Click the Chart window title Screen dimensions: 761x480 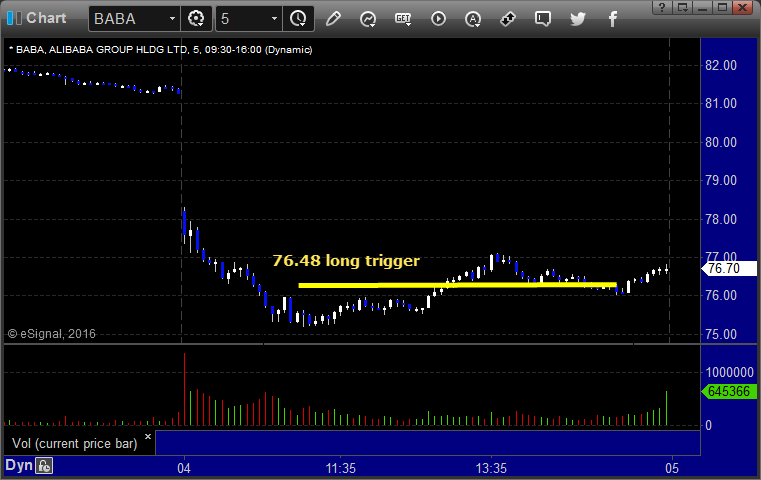(46, 18)
